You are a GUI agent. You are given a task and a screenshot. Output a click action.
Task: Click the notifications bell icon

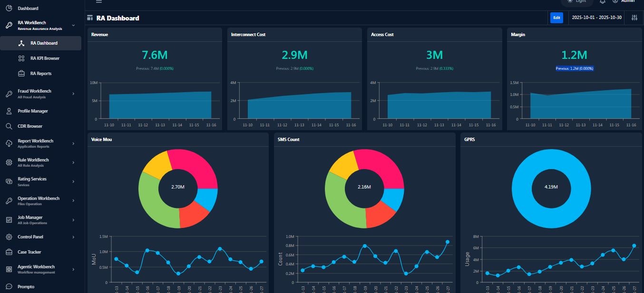[x=602, y=2]
